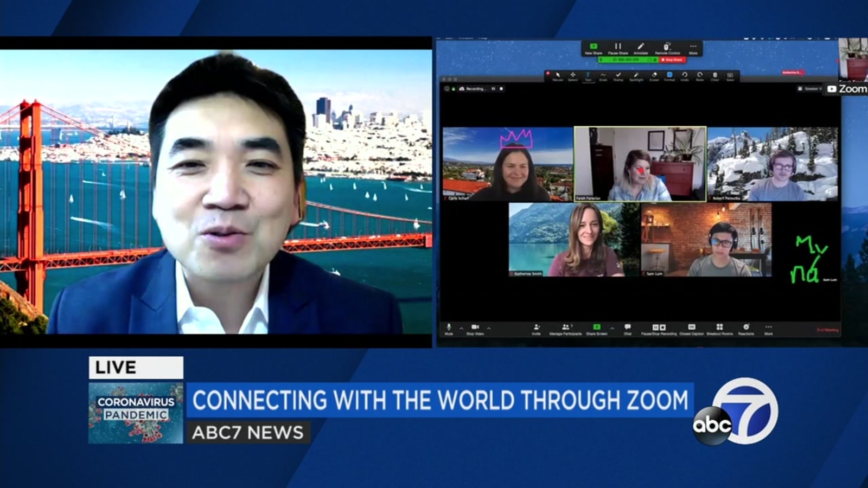
Task: Open Remote Control in the share toolbar
Action: pos(667,49)
